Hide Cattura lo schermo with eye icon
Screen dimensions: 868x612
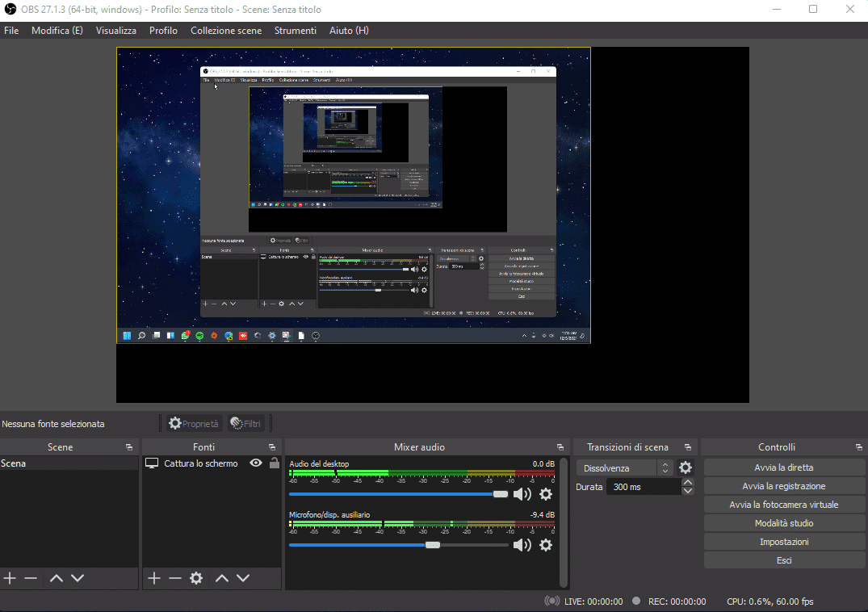tap(256, 463)
